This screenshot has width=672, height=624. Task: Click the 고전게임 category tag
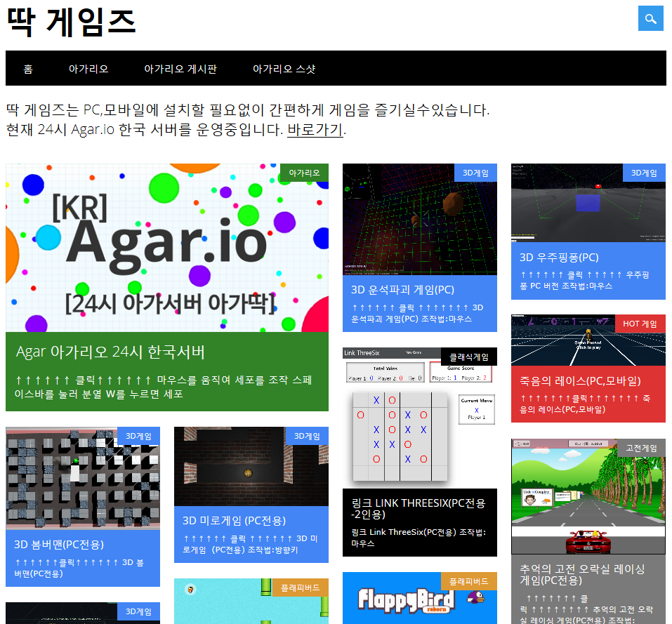point(640,448)
